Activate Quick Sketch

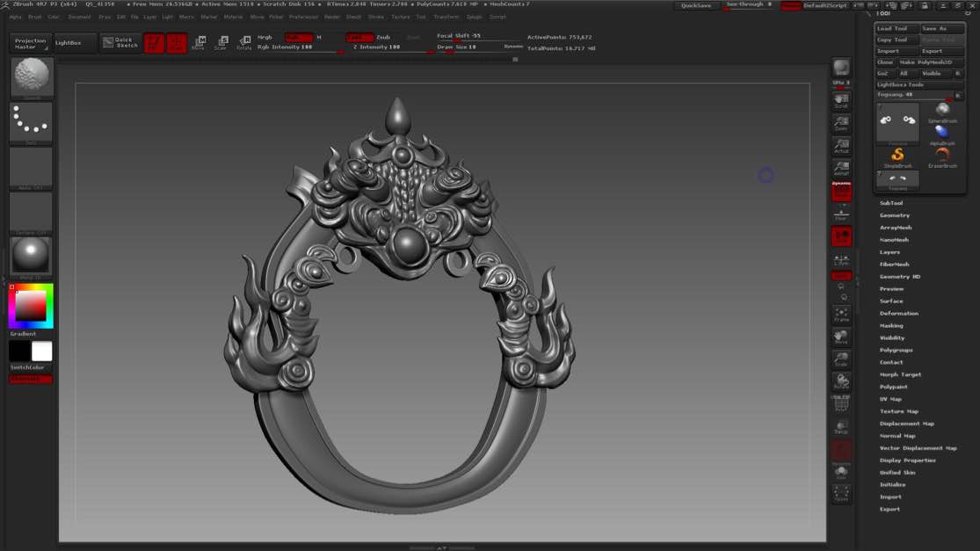coord(121,42)
